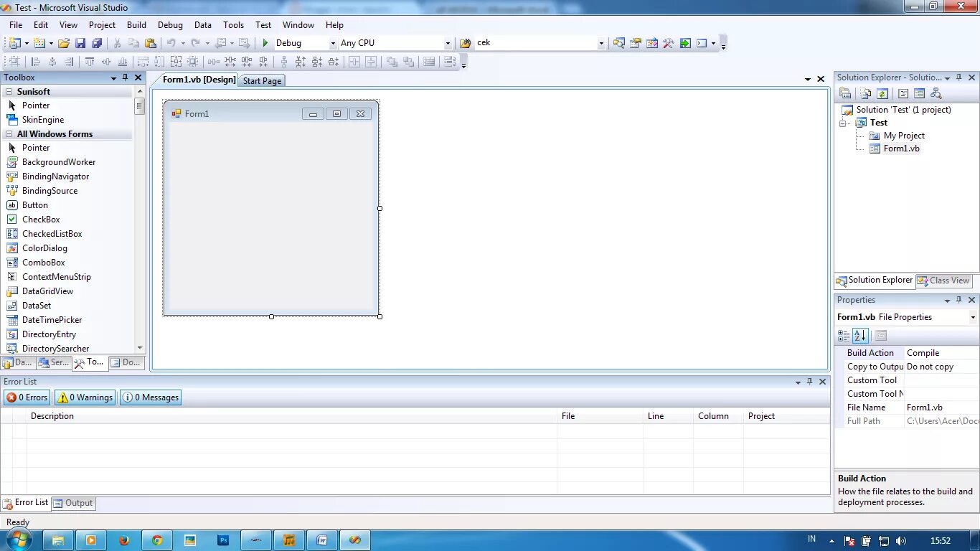Open Solution Explorer from the main toolbar
Screen dimensions: 980x551
tap(619, 43)
